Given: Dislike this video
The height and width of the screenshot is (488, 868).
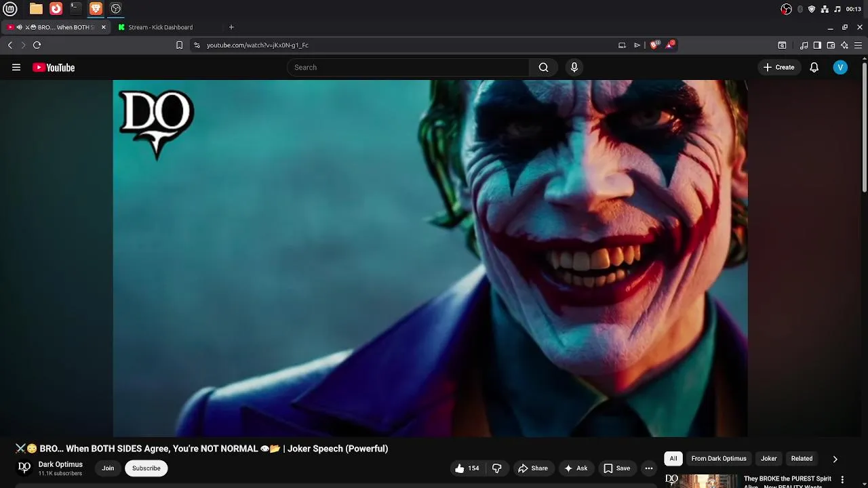Looking at the screenshot, I should (497, 468).
